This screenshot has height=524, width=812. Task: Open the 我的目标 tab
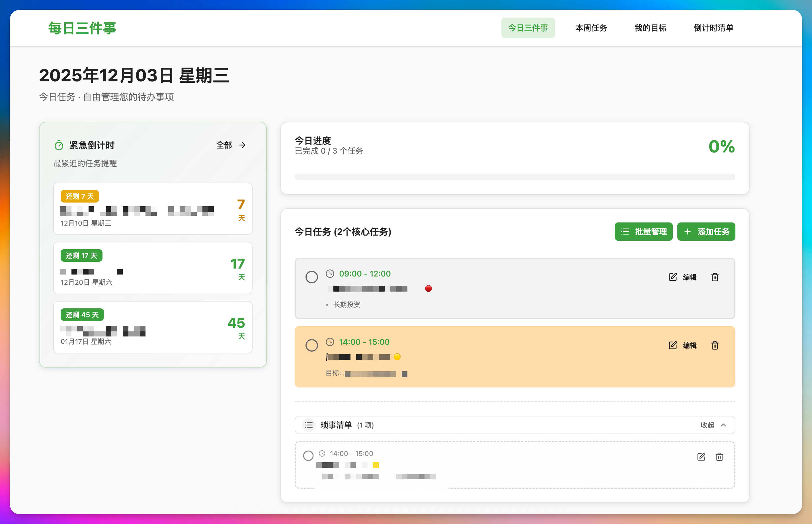pyautogui.click(x=650, y=28)
